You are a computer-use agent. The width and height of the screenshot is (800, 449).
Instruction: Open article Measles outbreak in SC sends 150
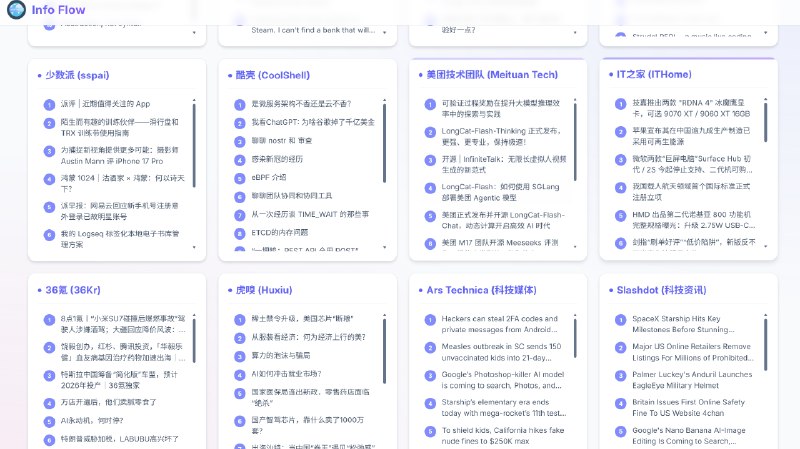pos(502,352)
